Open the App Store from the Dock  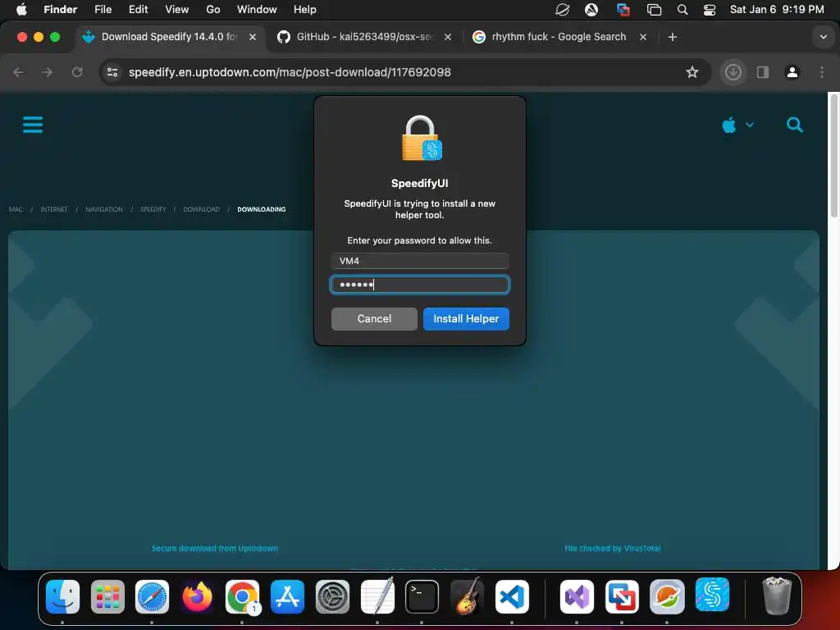point(287,597)
